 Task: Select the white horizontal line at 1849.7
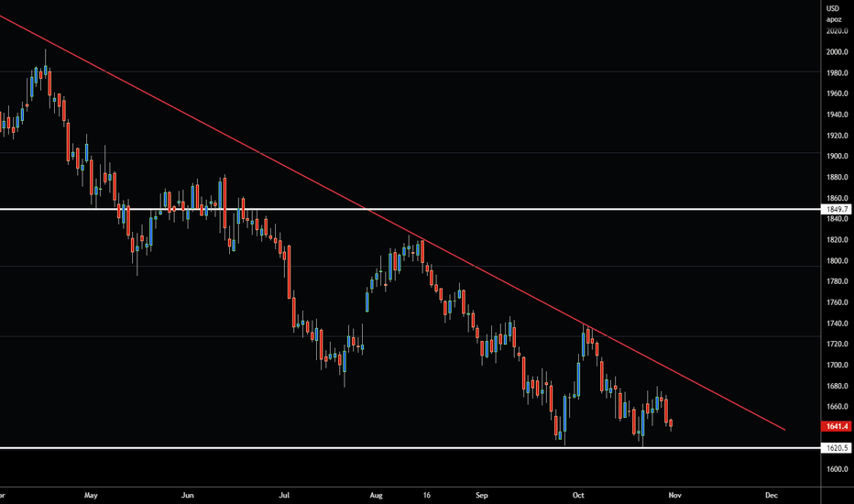point(411,209)
